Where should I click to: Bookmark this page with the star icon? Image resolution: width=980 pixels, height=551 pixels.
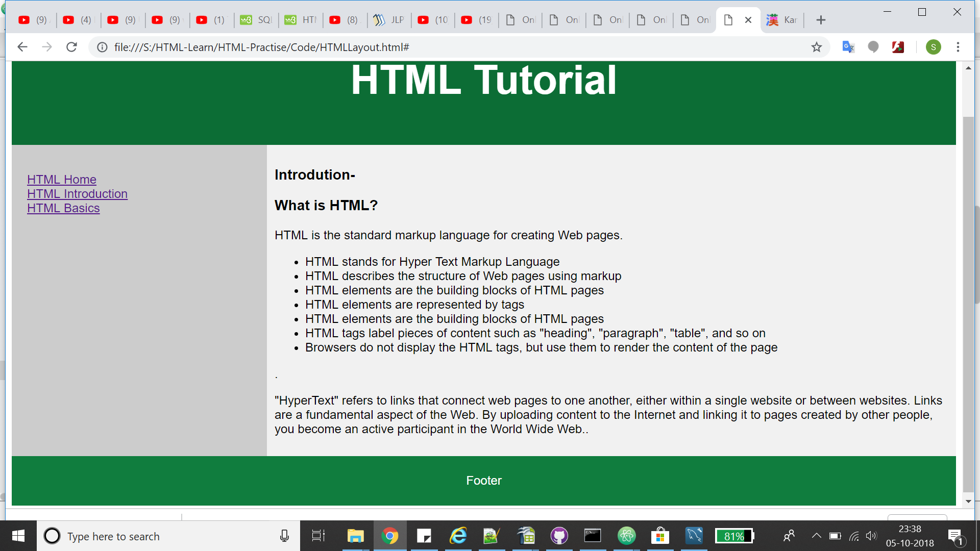click(x=817, y=47)
